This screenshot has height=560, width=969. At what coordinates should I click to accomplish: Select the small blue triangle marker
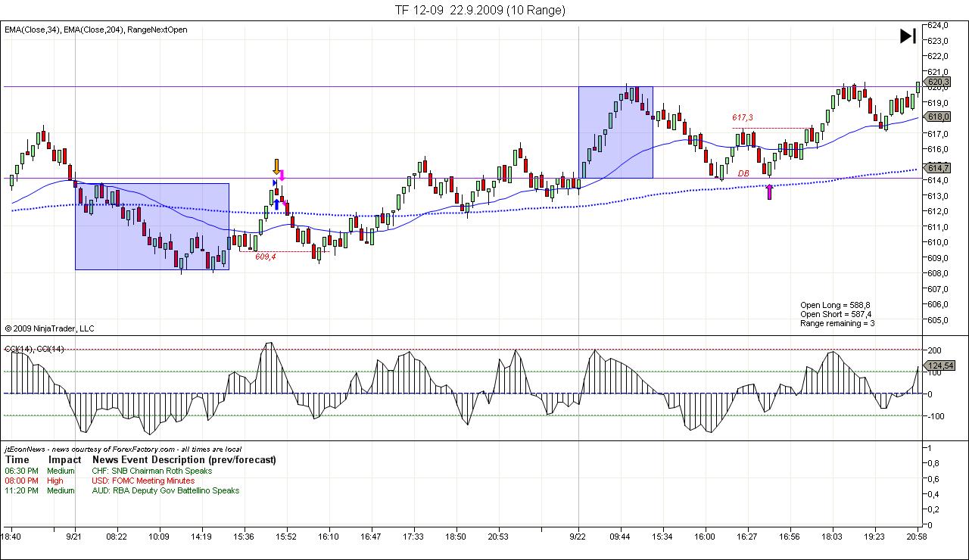(274, 182)
